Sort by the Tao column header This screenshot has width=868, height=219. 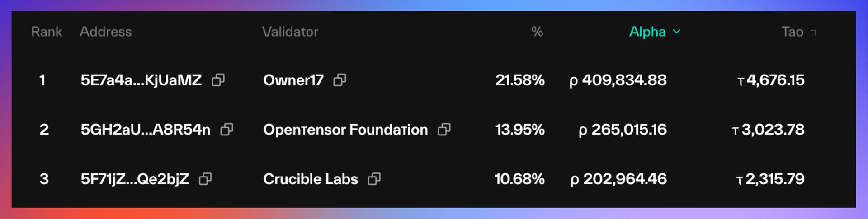point(792,32)
